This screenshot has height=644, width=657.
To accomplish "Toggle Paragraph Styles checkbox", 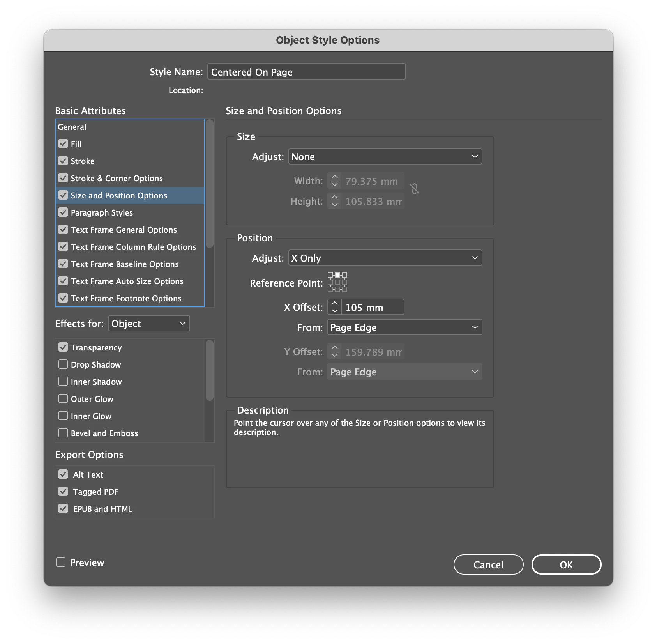I will [63, 212].
